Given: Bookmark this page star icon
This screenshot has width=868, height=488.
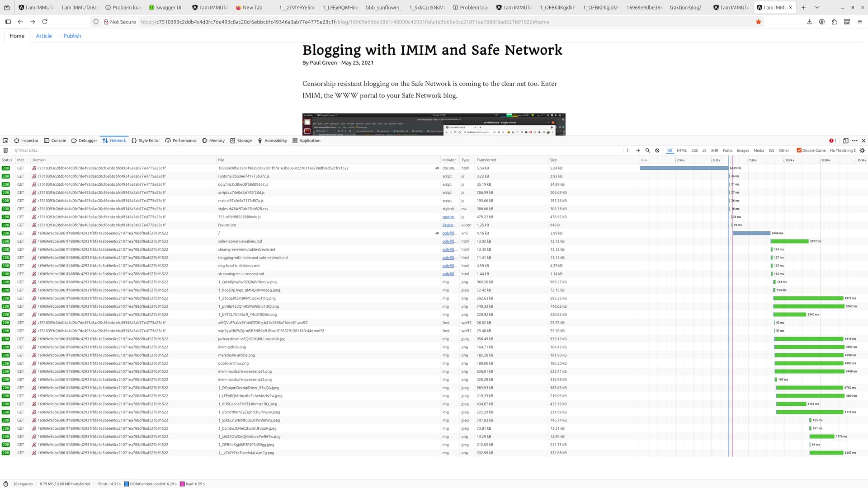Looking at the screenshot, I should [x=759, y=22].
